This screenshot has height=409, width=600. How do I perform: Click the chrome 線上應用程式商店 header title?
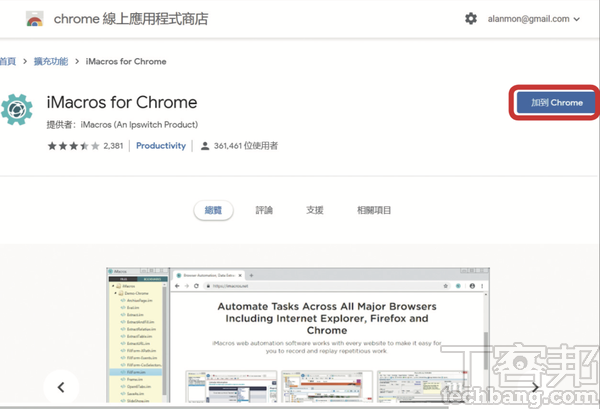point(131,19)
